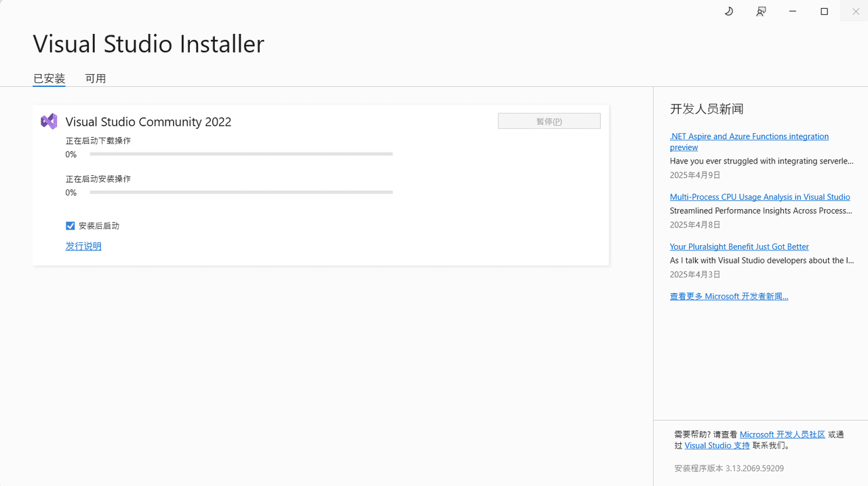Click 查看更多 Microsoft 开发者新闻 link
The image size is (868, 486).
tap(729, 296)
